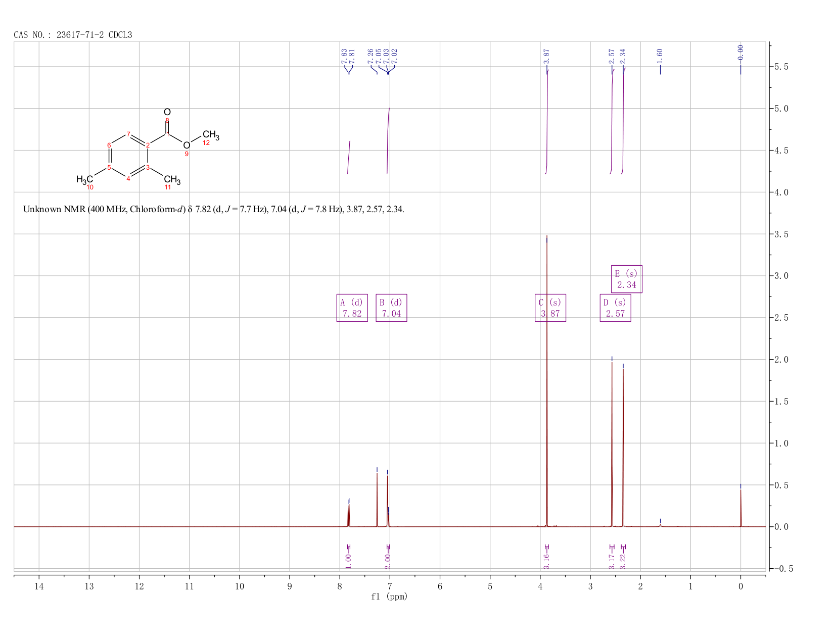Click the y-axis tick label -0.5
Screen dimensions: 834x644
point(782,569)
